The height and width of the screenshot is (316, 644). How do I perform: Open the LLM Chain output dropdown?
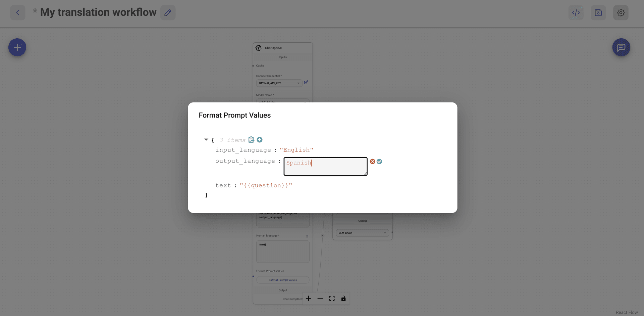[362, 233]
